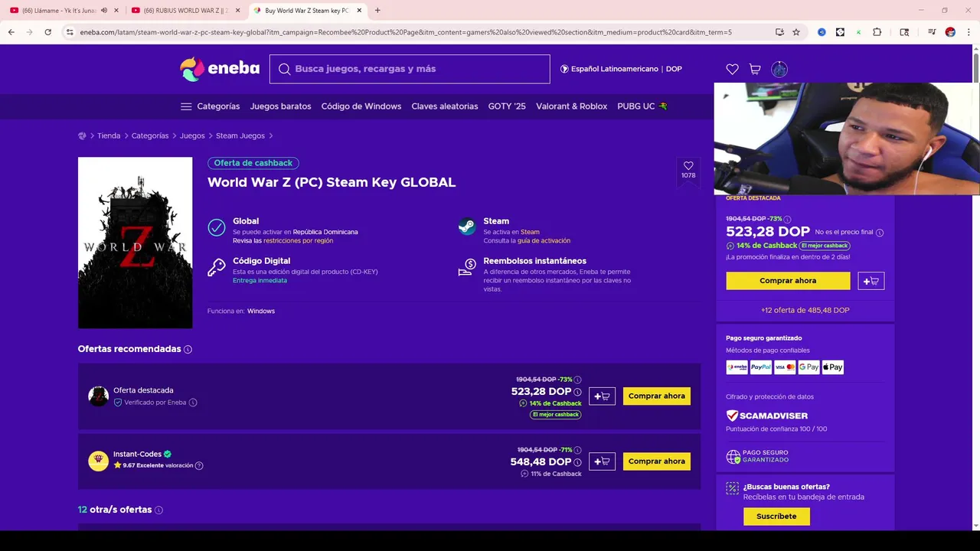Go to Categorías breadcrumb

coord(150,135)
